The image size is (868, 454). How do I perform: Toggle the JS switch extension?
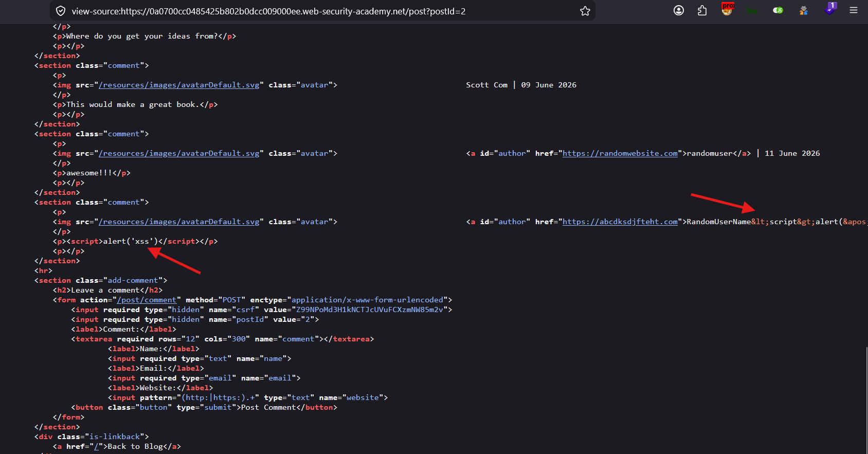(778, 10)
